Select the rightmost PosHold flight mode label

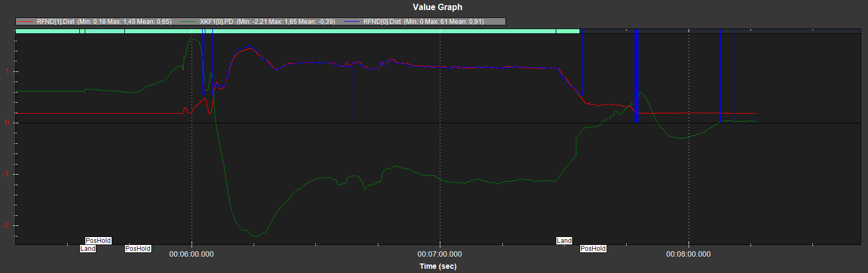593,249
